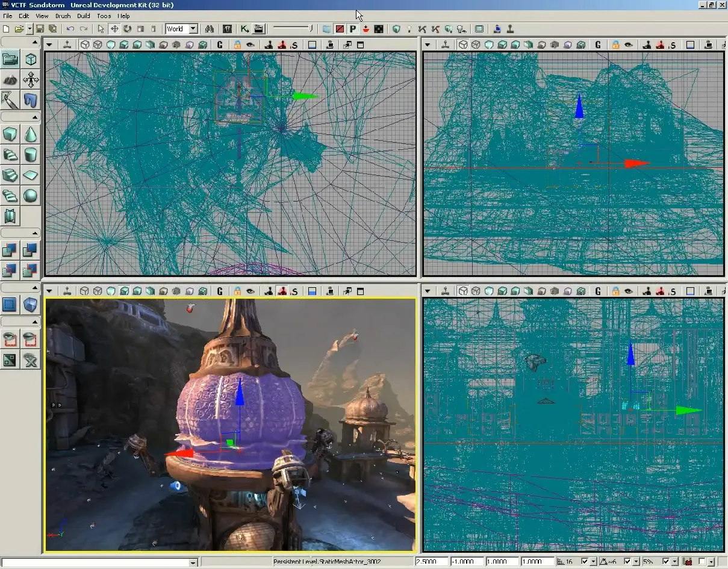Viewport: 728px width, 569px height.
Task: Open the search binoculars tool in main toolbar
Action: pyautogui.click(x=210, y=28)
